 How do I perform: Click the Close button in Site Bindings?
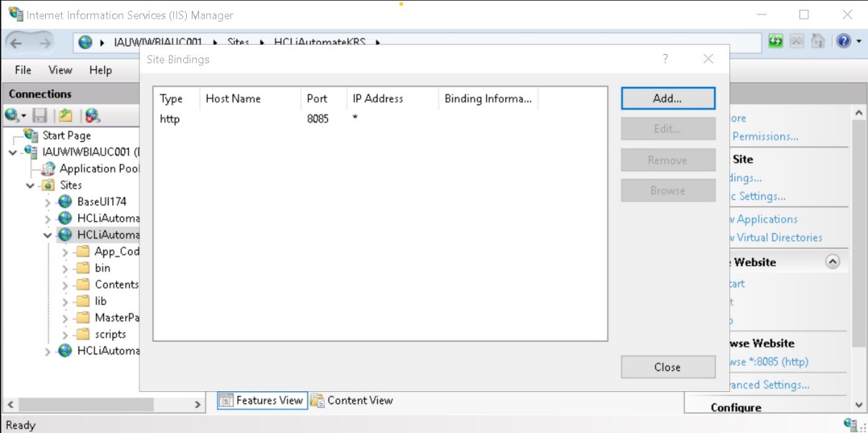[668, 367]
